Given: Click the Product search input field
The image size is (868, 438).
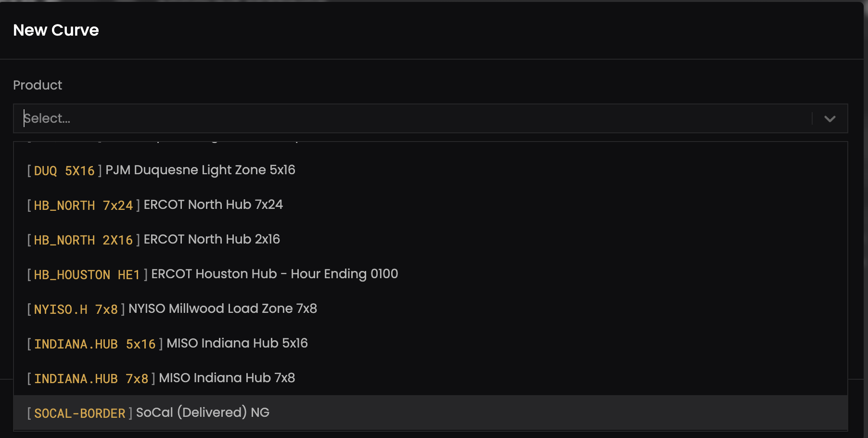Looking at the screenshot, I should point(414,118).
